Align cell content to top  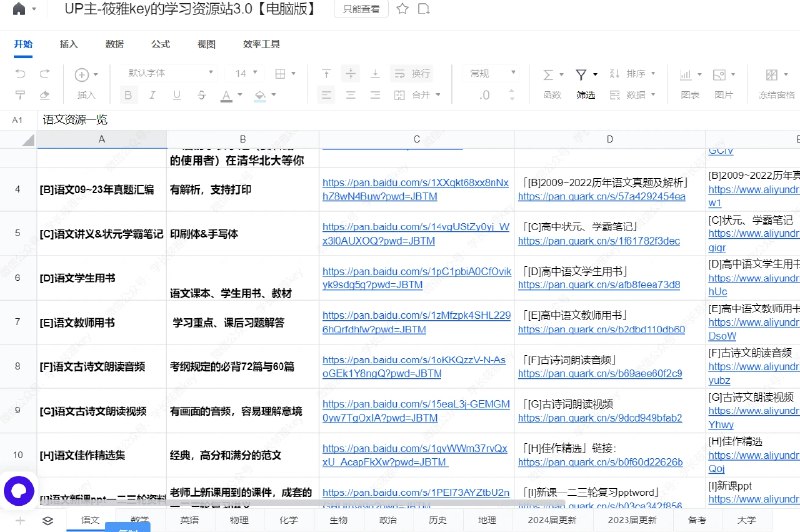coord(326,74)
